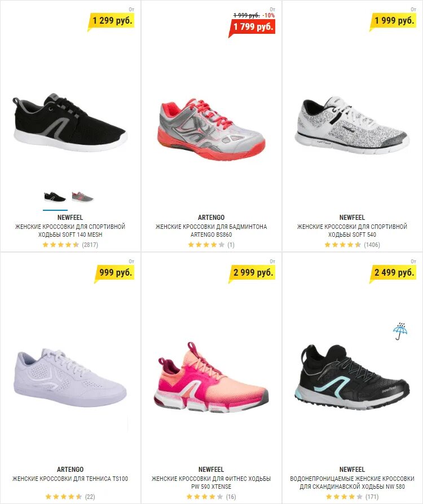Select the black Soft 140 Mesh color thumbnail

(x=55, y=197)
